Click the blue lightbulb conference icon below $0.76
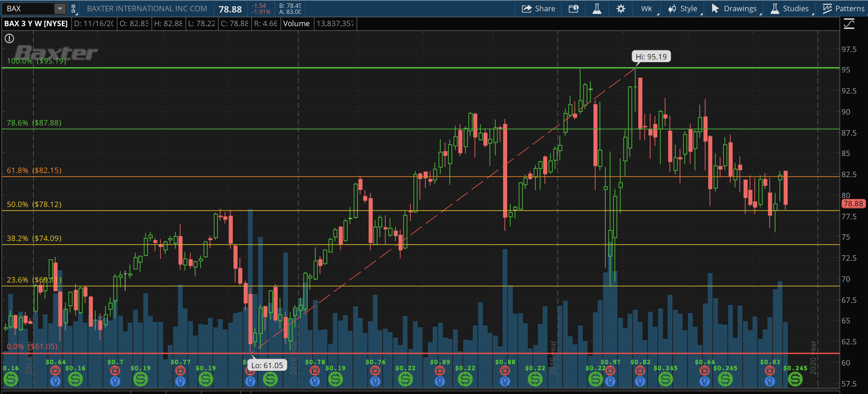This screenshot has height=394, width=868. [375, 381]
